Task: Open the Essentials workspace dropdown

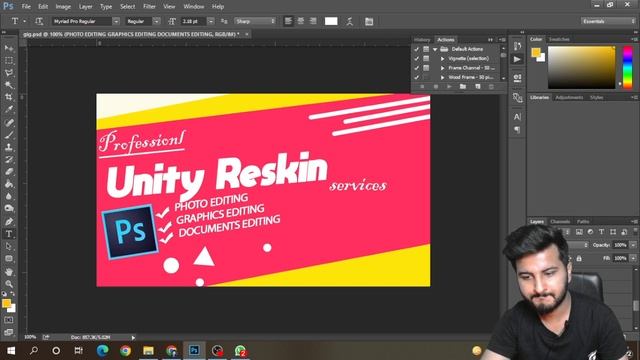Action: click(x=608, y=21)
